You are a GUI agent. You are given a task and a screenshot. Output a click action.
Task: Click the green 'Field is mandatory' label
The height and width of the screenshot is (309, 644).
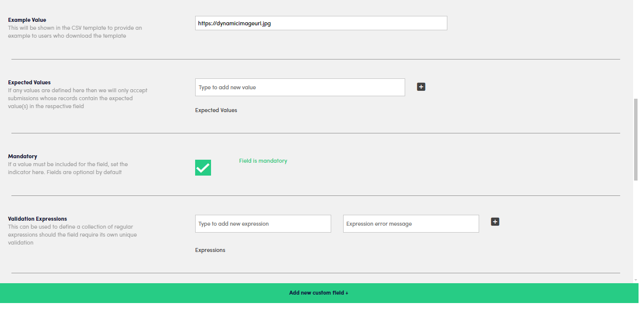point(263,161)
